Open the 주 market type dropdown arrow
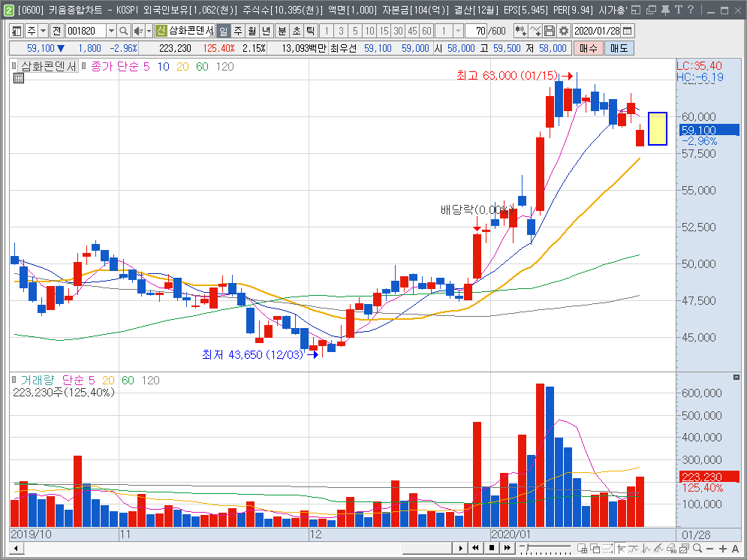The width and height of the screenshot is (747, 560). coord(43,31)
